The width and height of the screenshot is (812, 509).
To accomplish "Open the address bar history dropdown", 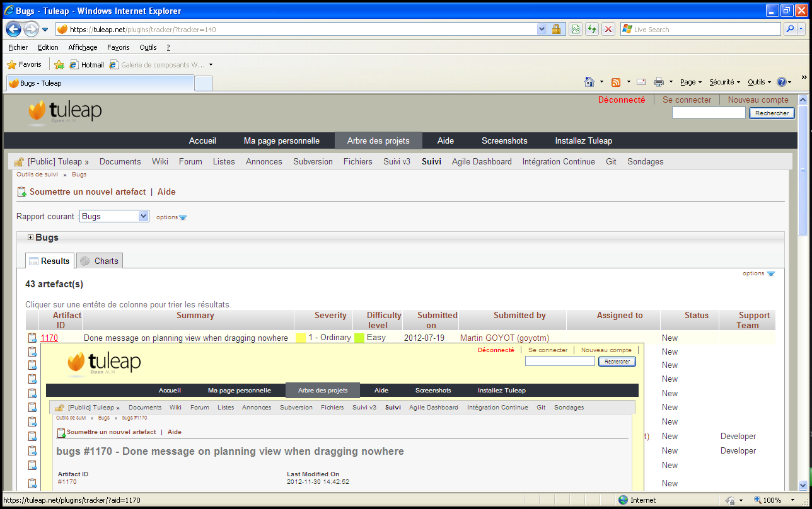I will click(x=542, y=29).
